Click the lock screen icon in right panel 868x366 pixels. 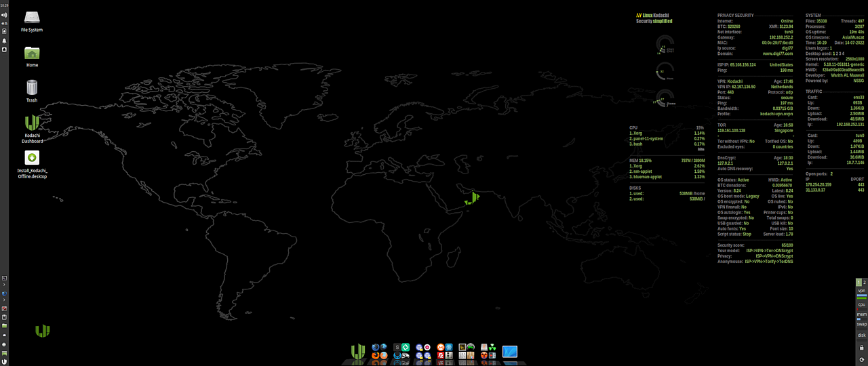861,348
